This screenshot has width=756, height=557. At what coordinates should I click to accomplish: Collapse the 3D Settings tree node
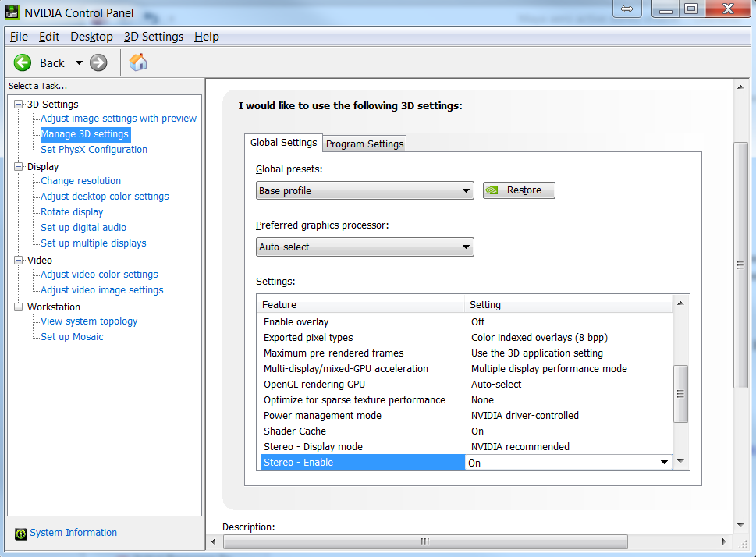click(19, 104)
